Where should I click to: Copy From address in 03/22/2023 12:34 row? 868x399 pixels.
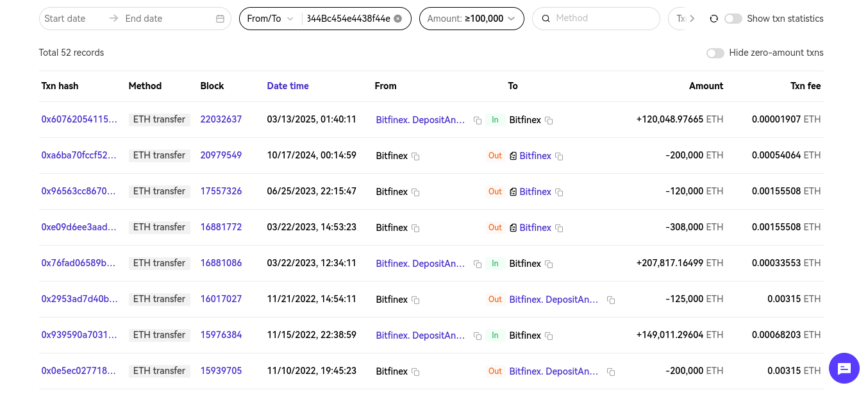(x=478, y=264)
